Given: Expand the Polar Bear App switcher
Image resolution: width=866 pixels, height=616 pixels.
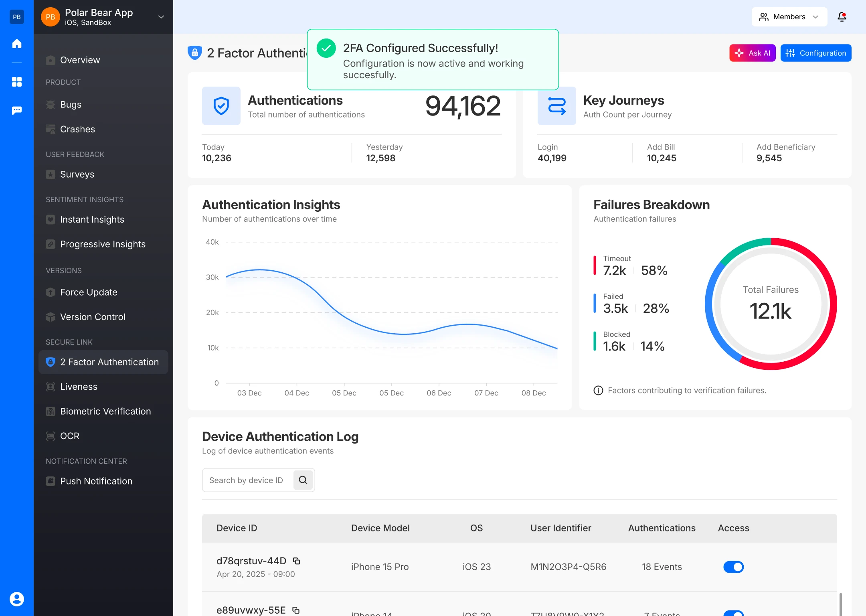Looking at the screenshot, I should (161, 17).
